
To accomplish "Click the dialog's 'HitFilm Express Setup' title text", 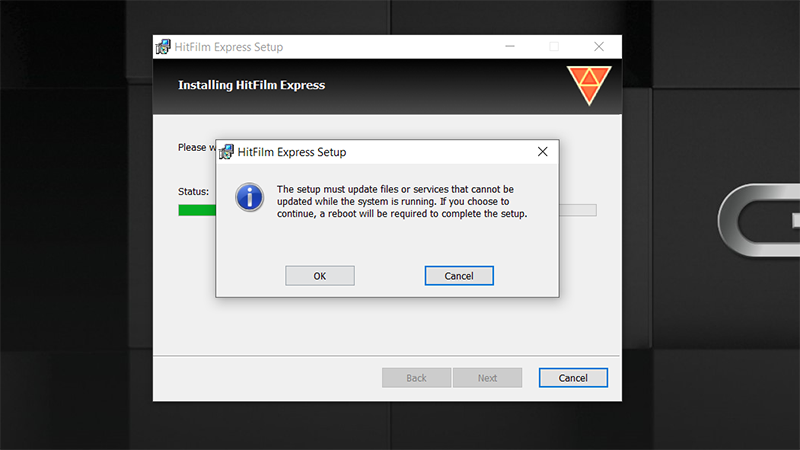I will tap(292, 152).
